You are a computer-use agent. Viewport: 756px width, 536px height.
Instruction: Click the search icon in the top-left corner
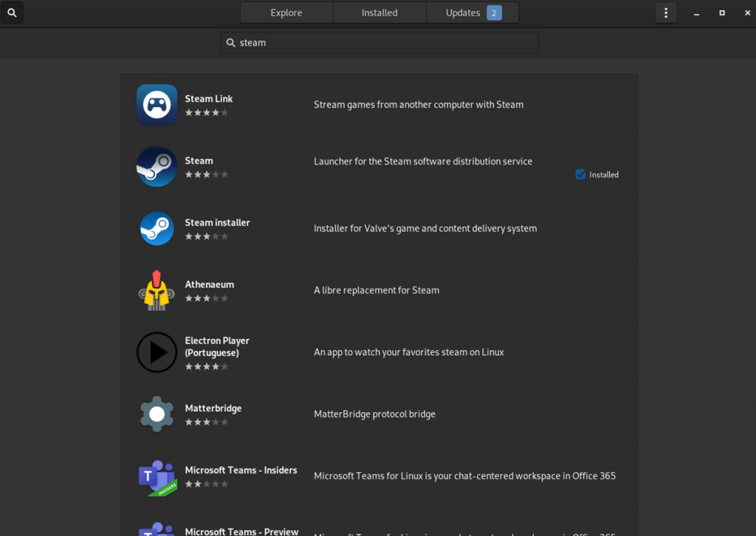click(12, 13)
